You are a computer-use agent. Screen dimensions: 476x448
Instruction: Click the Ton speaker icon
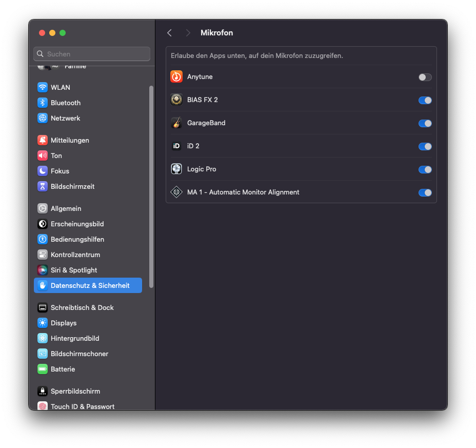pos(43,155)
